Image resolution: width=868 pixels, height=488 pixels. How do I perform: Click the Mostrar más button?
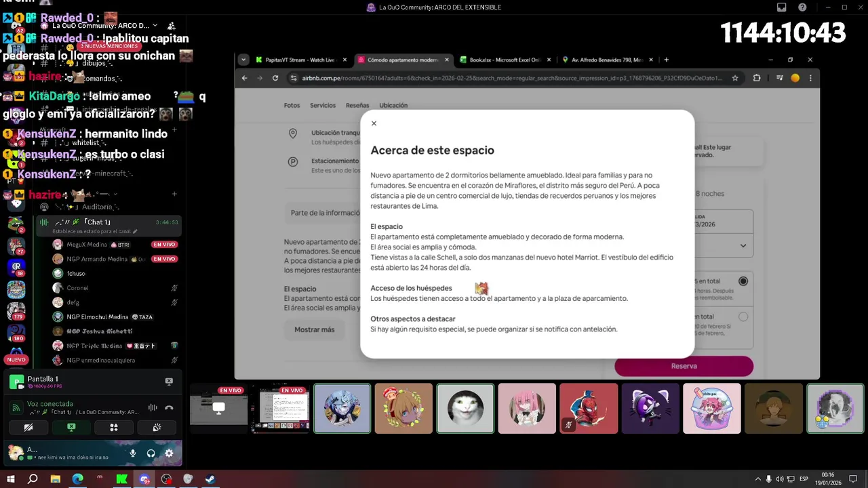pyautogui.click(x=314, y=329)
